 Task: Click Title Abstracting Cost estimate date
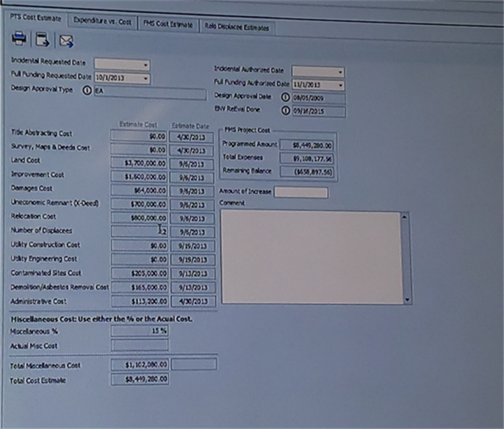point(191,137)
